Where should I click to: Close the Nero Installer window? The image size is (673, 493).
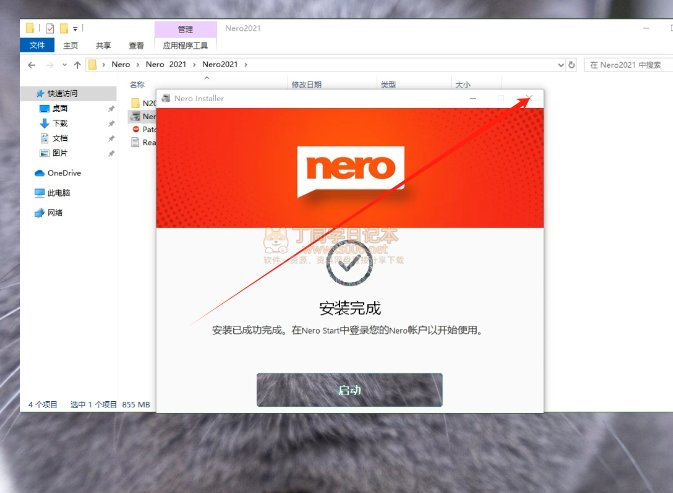pyautogui.click(x=529, y=98)
